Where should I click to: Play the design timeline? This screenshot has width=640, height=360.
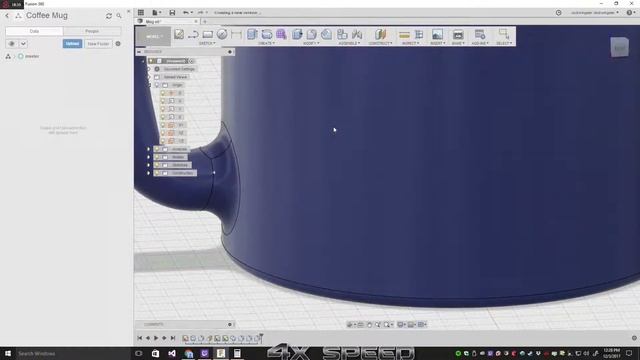pyautogui.click(x=156, y=338)
